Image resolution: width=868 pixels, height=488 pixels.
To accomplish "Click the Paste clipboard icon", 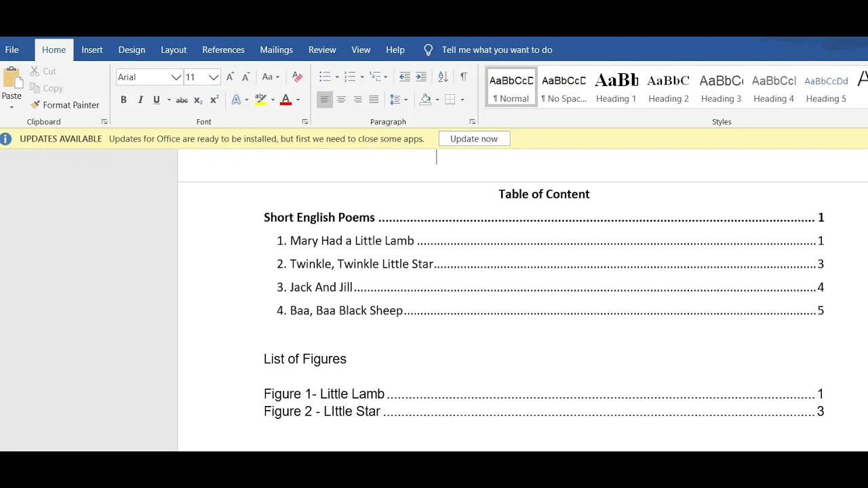I will [x=12, y=78].
